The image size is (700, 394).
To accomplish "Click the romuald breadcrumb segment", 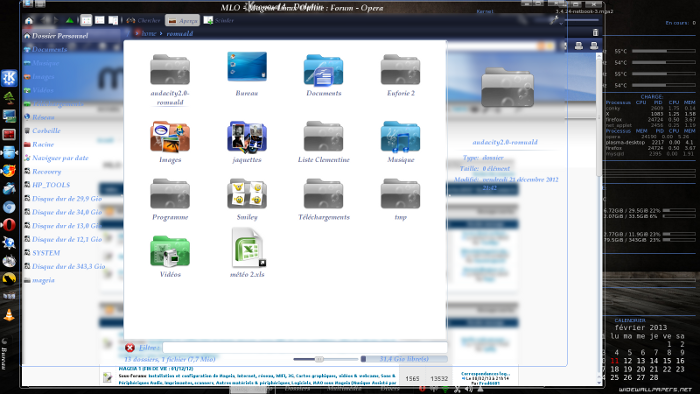I will coord(180,33).
